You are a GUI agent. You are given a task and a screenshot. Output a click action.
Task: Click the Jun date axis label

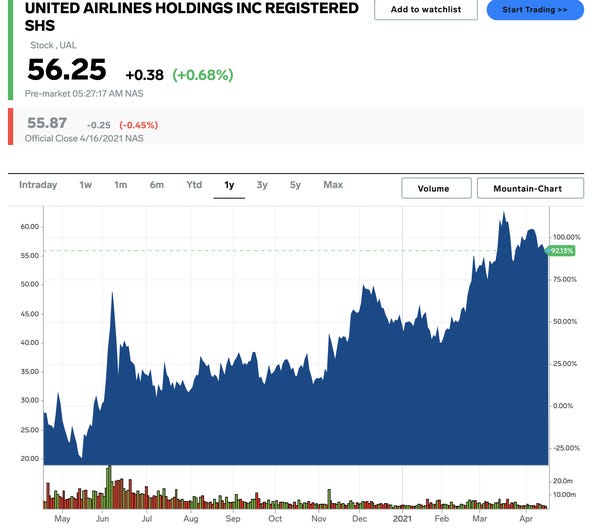click(x=102, y=519)
